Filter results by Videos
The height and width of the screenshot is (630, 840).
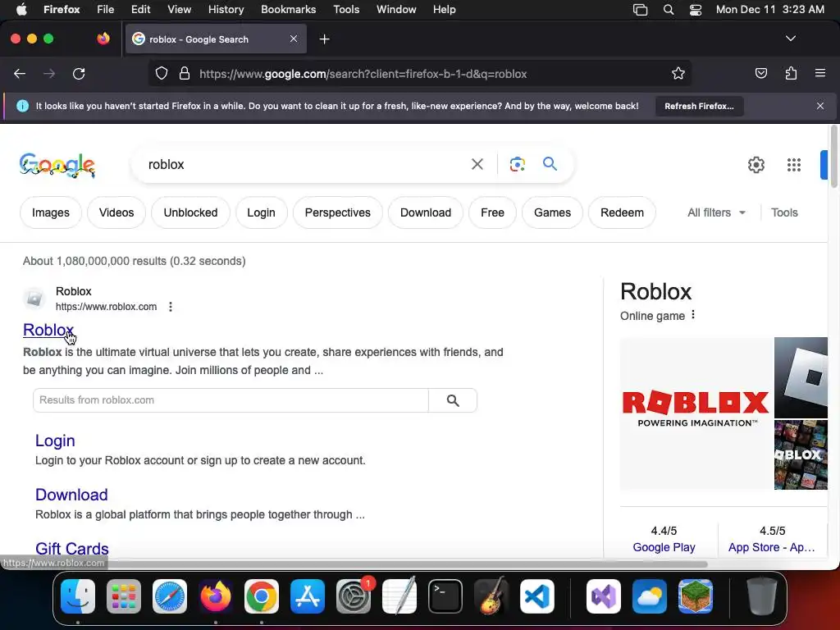tap(116, 212)
